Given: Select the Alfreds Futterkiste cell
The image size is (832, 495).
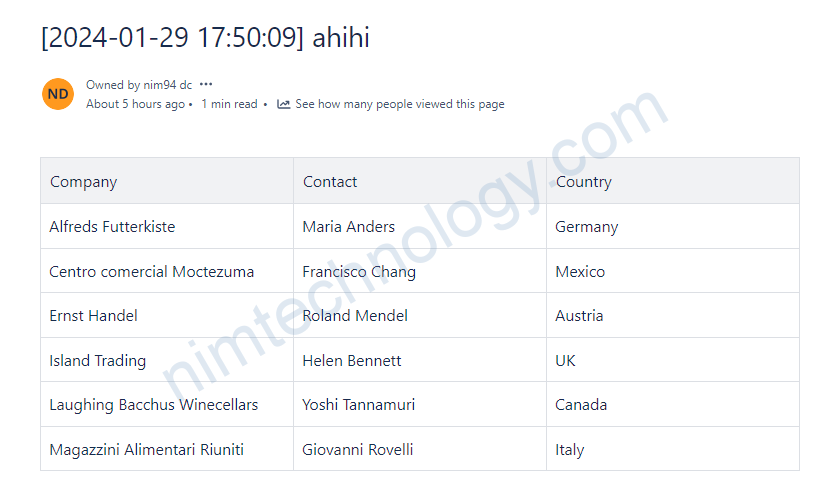Looking at the screenshot, I should tap(112, 227).
